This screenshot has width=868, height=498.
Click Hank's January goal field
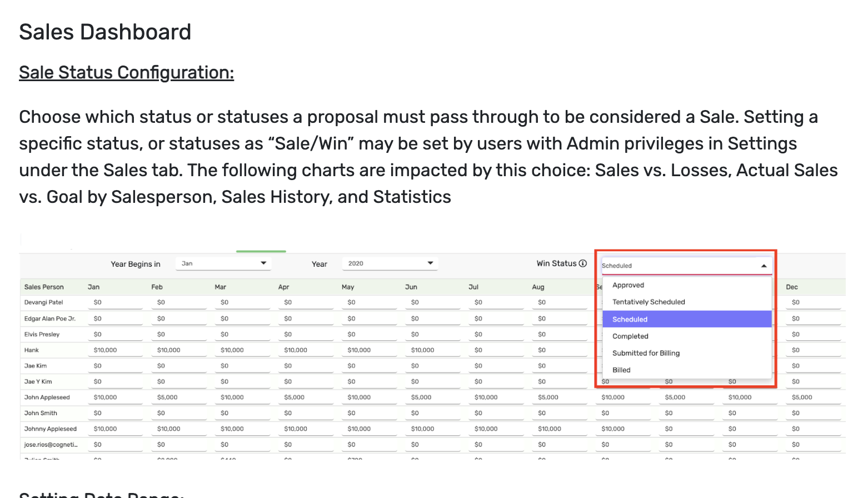(x=114, y=350)
